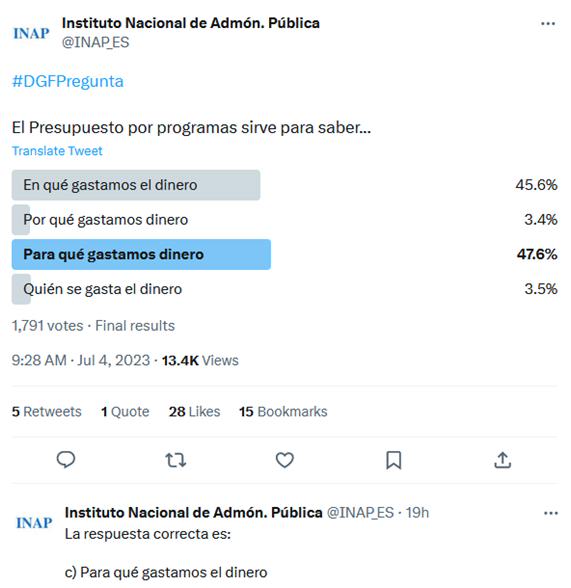The height and width of the screenshot is (588, 571).
Task: Click INAP avatar on reply tweet
Action: tap(34, 523)
